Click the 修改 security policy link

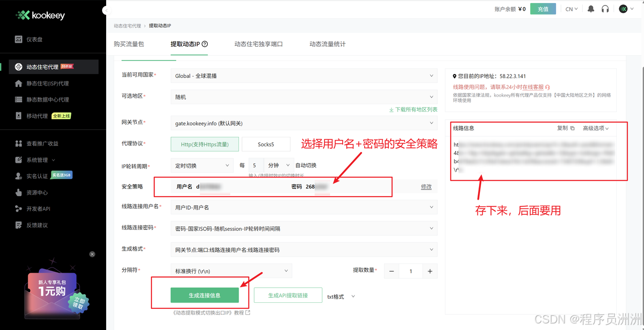coord(426,187)
